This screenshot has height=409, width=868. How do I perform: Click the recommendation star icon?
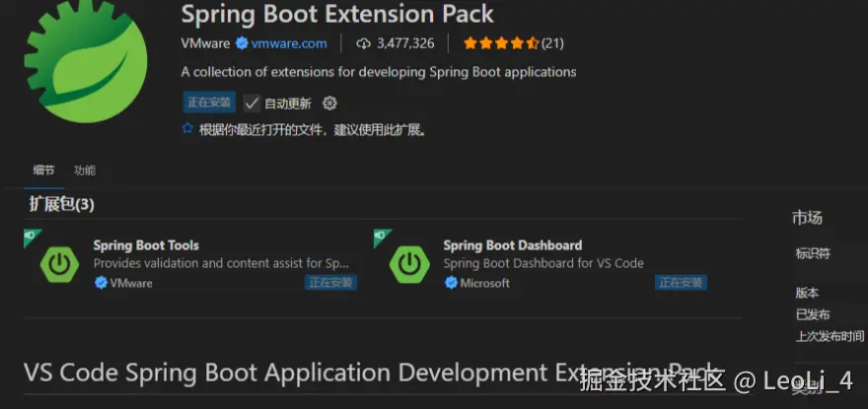[187, 129]
